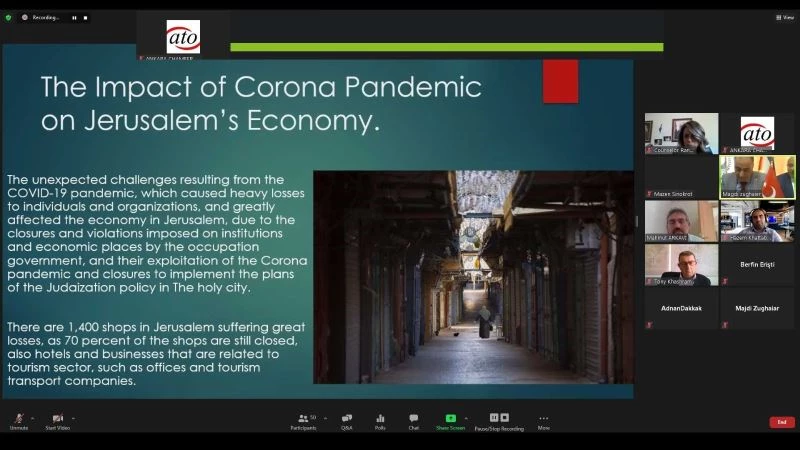
Task: Click the red square on the slide
Action: [x=560, y=81]
